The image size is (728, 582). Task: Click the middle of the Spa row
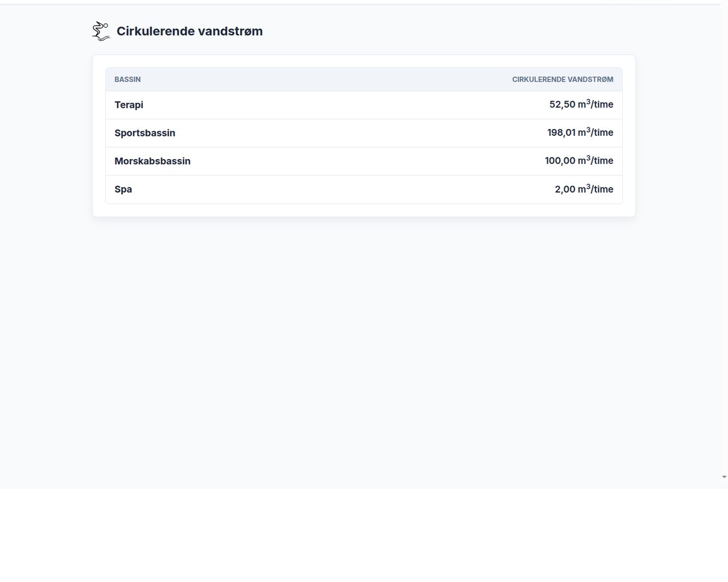[x=364, y=189]
